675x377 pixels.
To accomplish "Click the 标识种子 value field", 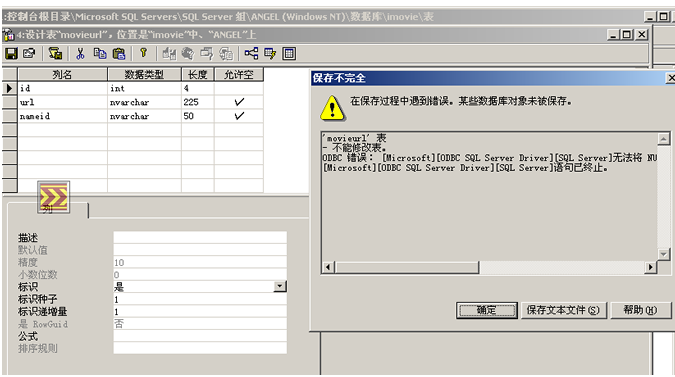I will (200, 299).
